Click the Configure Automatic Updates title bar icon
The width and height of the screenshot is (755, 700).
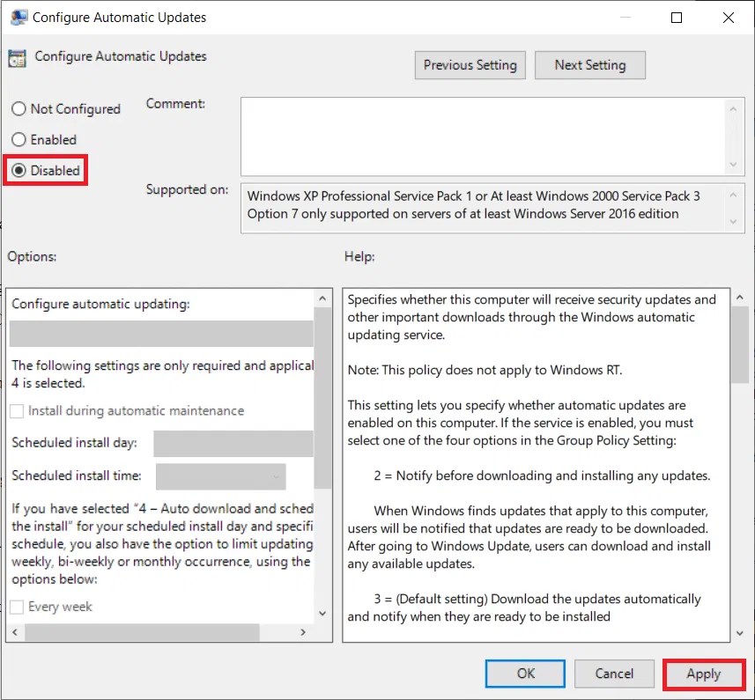[19, 17]
